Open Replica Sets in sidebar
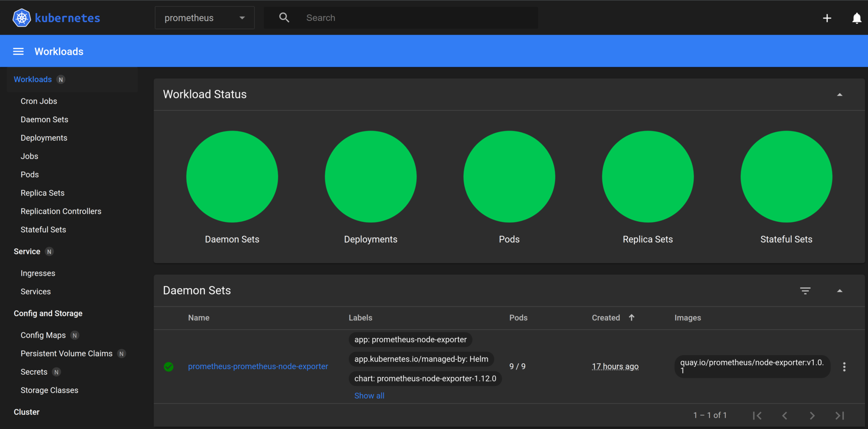The width and height of the screenshot is (868, 429). (42, 193)
